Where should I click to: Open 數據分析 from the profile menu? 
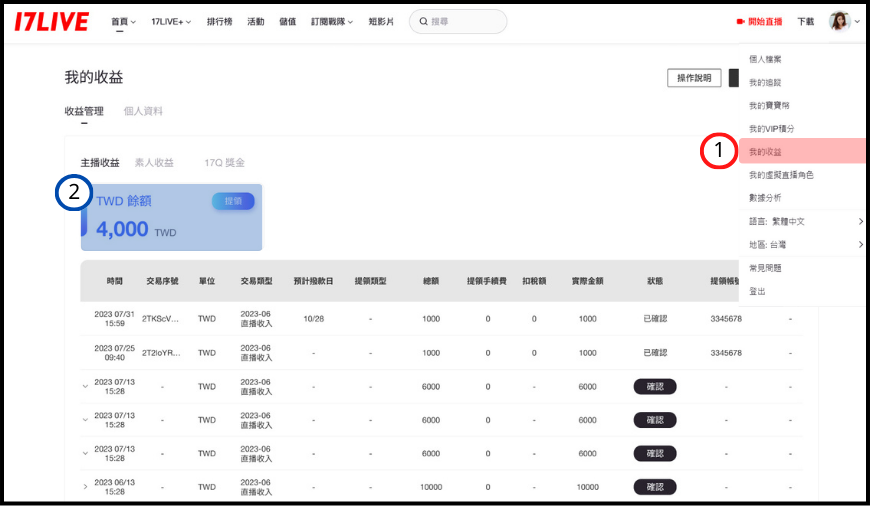[x=766, y=198]
